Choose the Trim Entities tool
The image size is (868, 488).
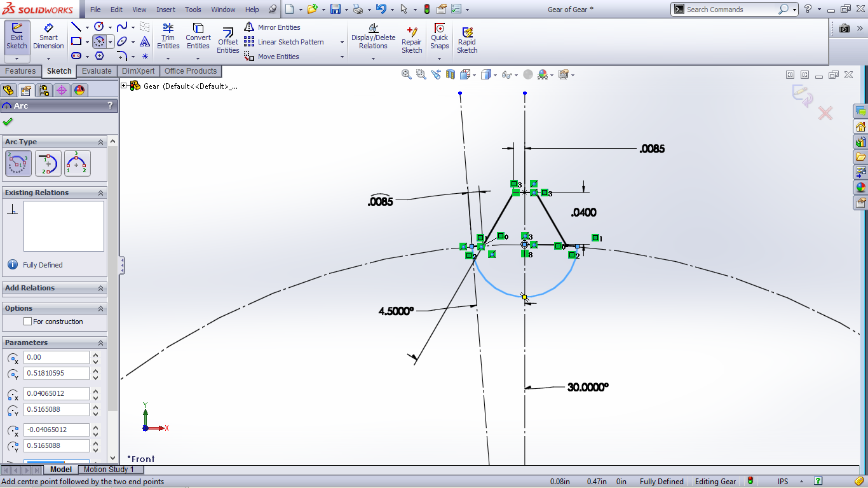(168, 36)
